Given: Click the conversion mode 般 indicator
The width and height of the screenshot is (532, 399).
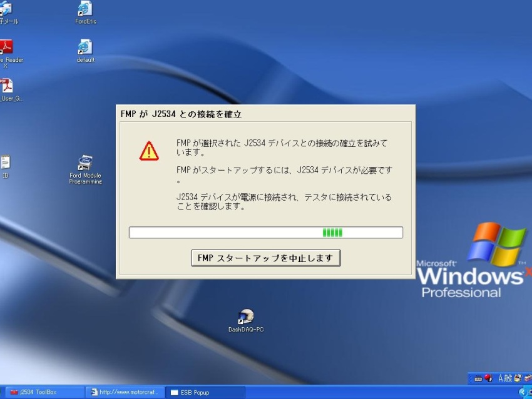Looking at the screenshot, I should [508, 378].
